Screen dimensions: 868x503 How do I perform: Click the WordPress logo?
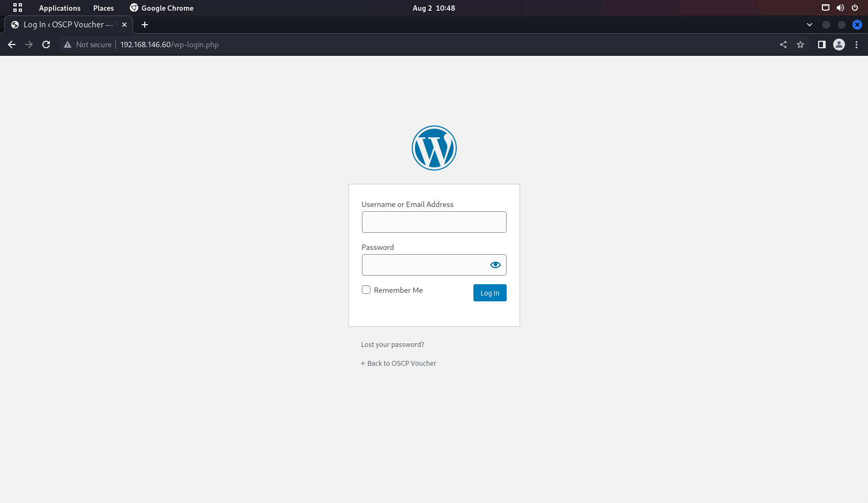[x=434, y=148]
